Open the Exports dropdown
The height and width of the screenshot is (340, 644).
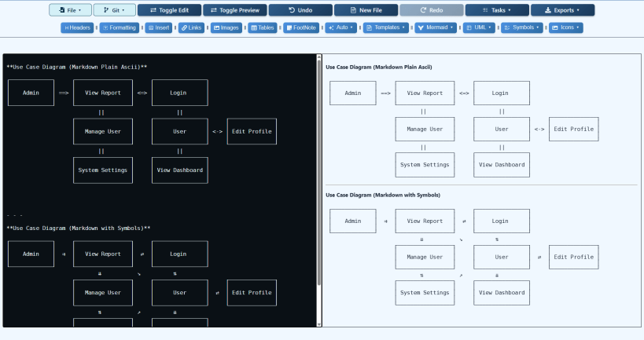(562, 10)
